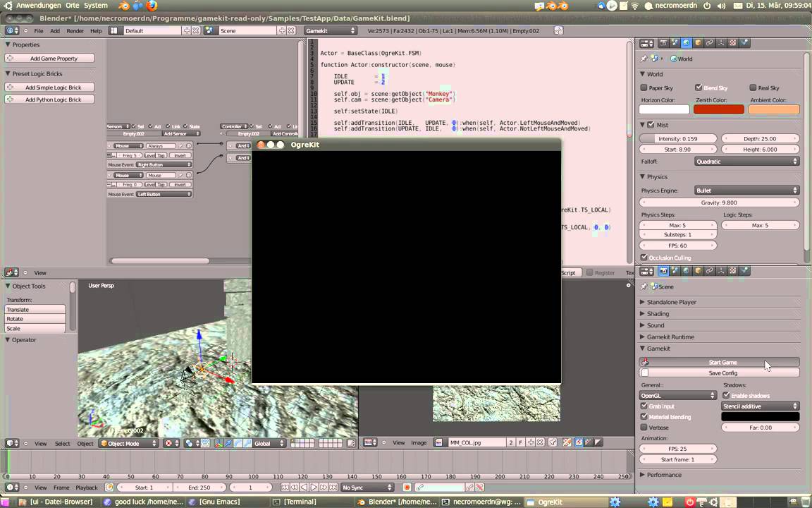The image size is (812, 508).
Task: Open the Stencil additive shadows dropdown
Action: (x=761, y=406)
